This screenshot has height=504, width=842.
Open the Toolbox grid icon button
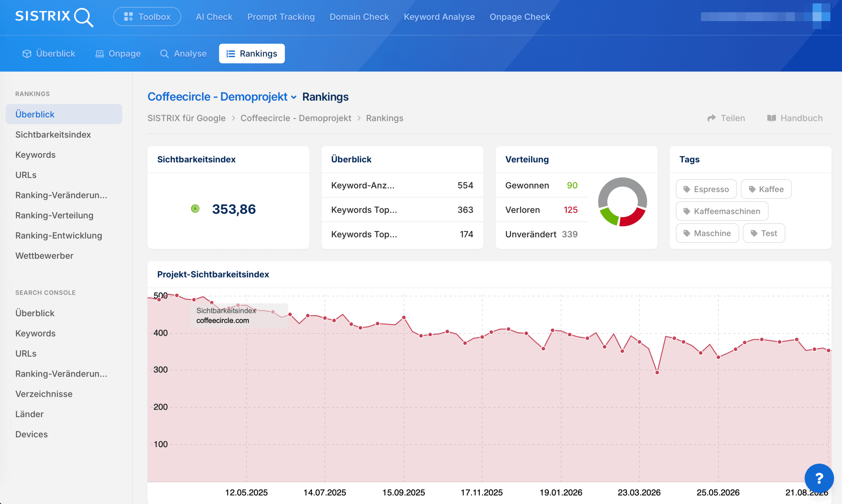tap(147, 17)
